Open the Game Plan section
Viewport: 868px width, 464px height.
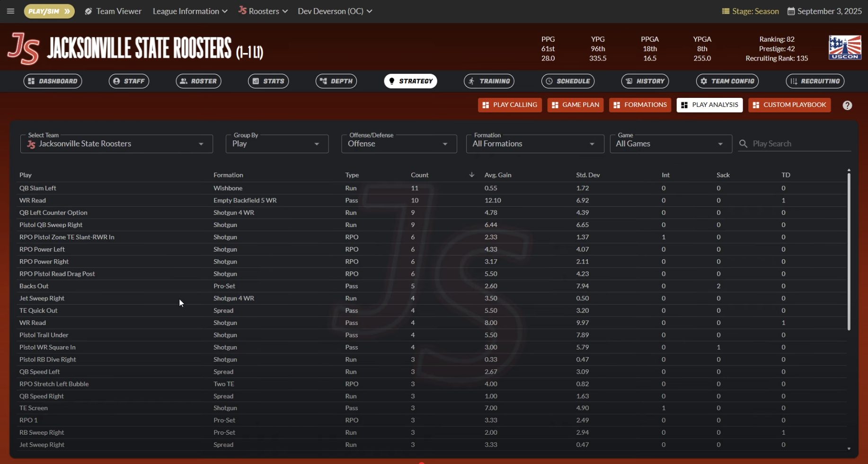576,105
